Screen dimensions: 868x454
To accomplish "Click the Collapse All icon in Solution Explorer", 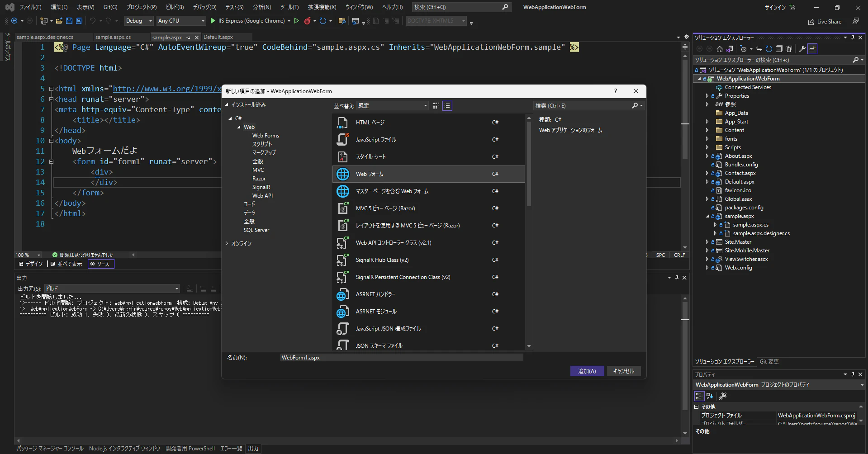I will 779,49.
